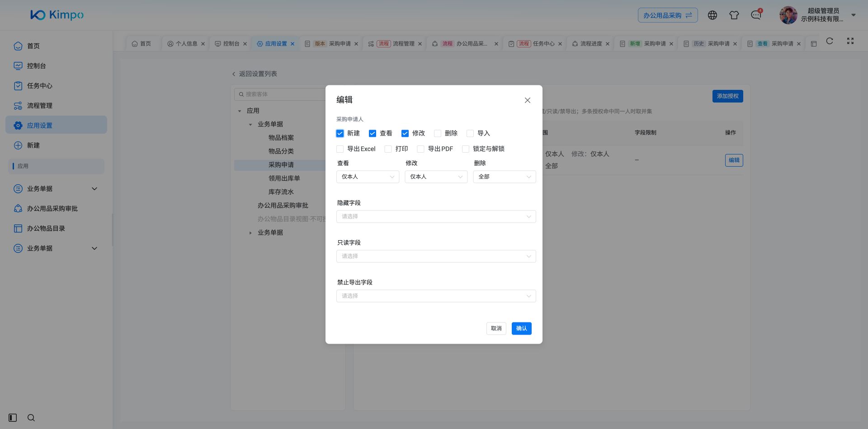This screenshot has height=429, width=868.
Task: Open the 修改 scope dropdown
Action: pyautogui.click(x=436, y=177)
